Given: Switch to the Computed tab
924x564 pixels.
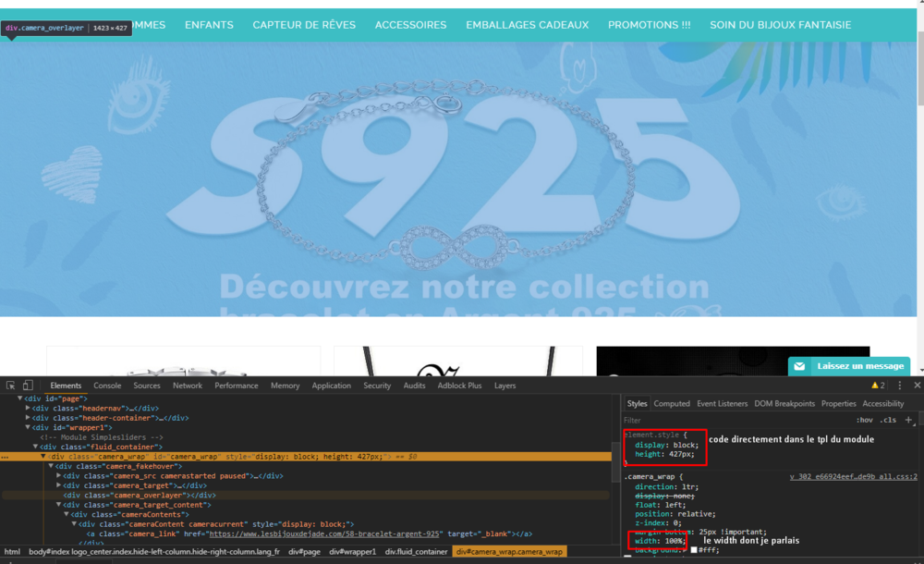Looking at the screenshot, I should click(x=672, y=403).
